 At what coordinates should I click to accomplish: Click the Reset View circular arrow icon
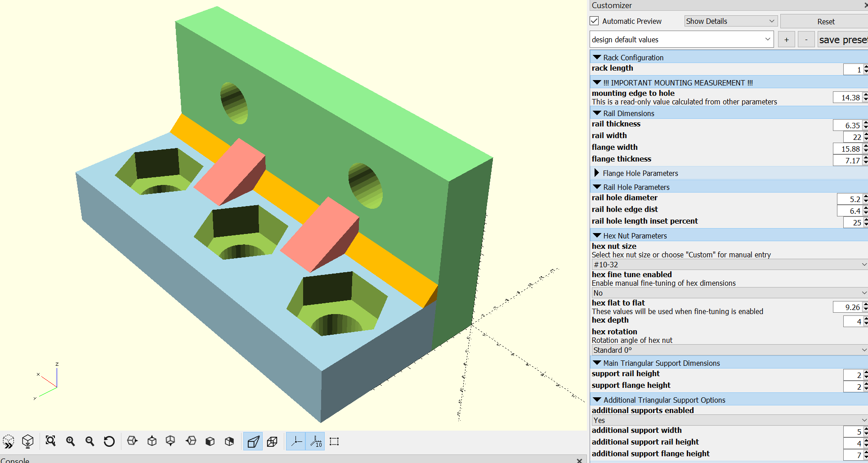tap(109, 441)
